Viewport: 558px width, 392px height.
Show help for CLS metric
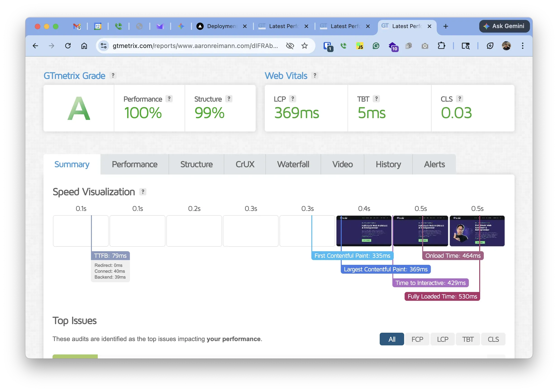(x=459, y=99)
